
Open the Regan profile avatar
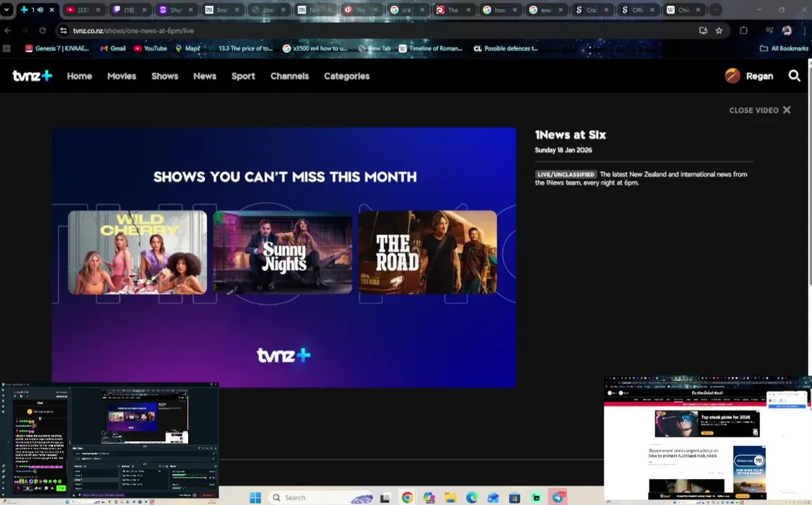pos(732,76)
